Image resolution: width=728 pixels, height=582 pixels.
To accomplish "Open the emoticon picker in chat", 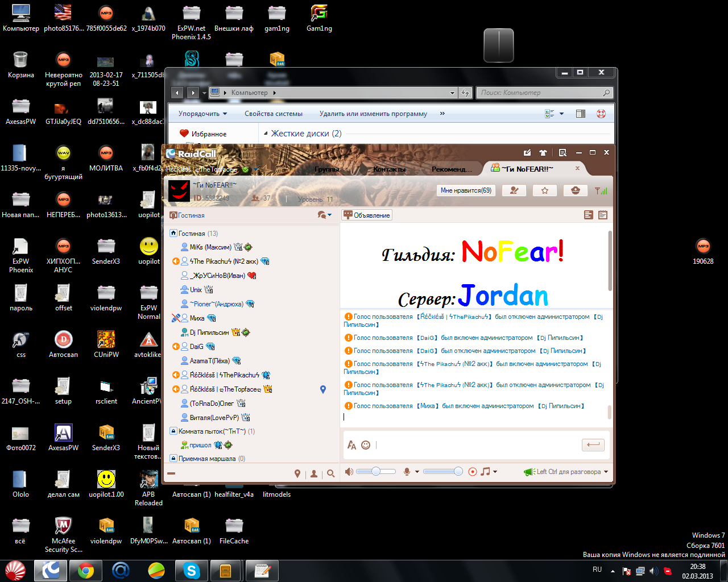I will (366, 445).
